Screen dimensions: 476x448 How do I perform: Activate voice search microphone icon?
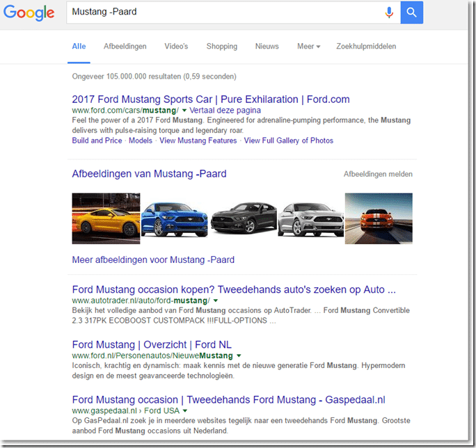click(389, 13)
